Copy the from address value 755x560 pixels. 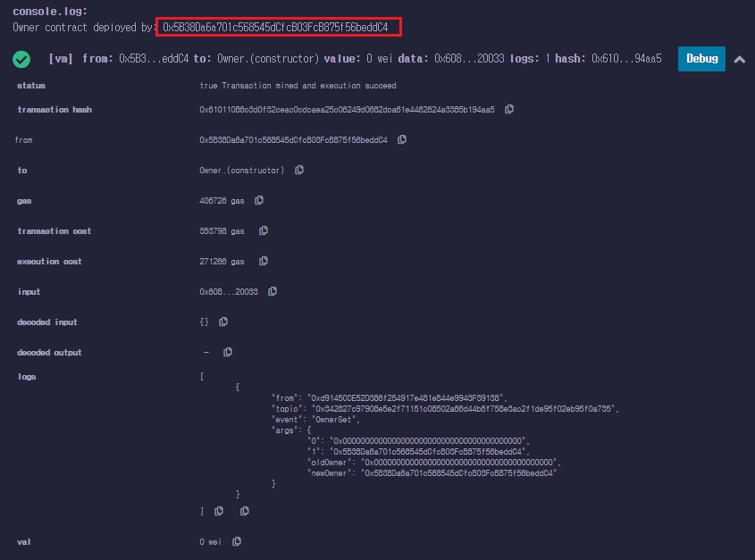point(402,139)
